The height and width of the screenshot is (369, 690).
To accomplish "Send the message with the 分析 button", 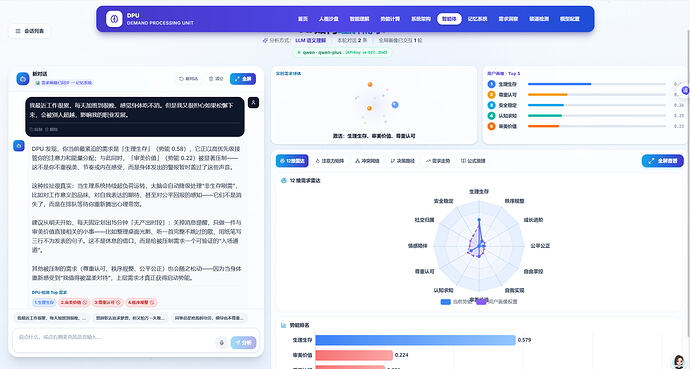I will 243,343.
